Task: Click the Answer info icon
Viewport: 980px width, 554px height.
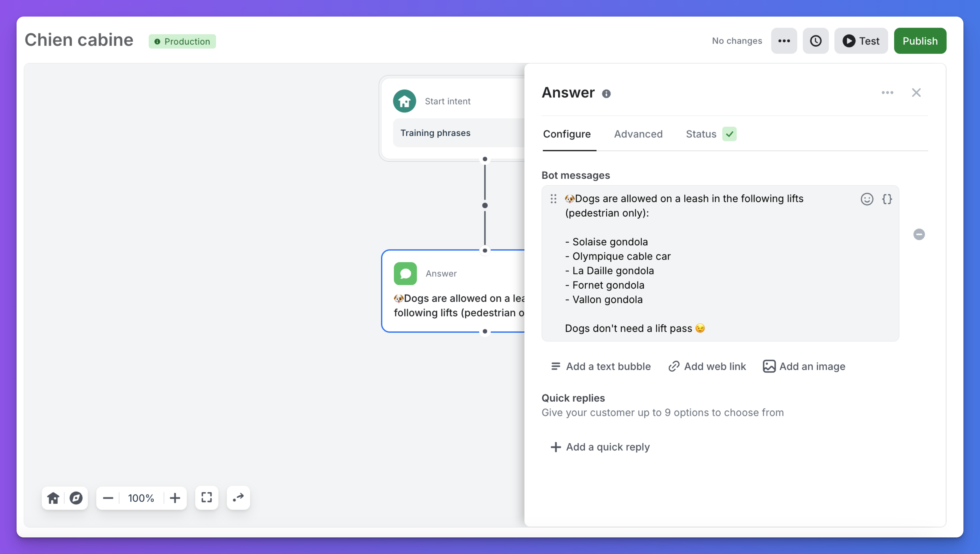Action: coord(606,94)
